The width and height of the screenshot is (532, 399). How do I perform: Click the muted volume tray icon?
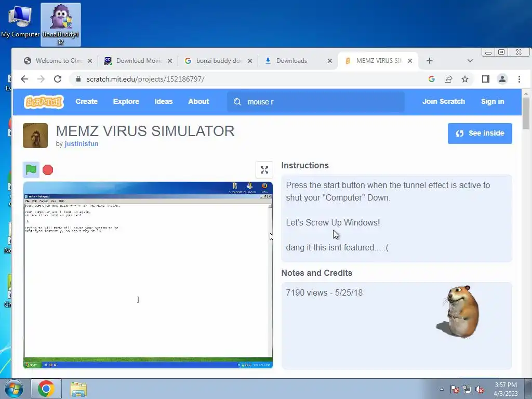coord(480,390)
